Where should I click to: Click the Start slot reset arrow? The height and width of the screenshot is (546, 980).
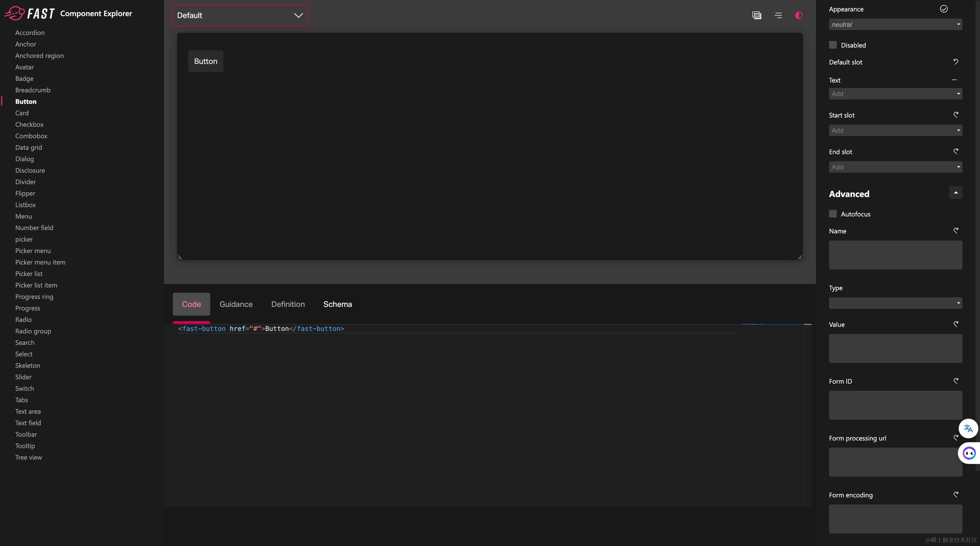click(955, 115)
